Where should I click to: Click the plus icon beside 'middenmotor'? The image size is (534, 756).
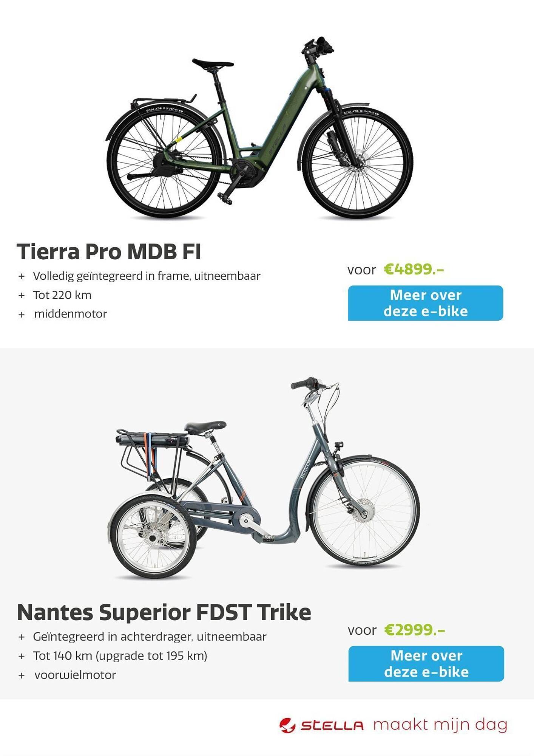pos(22,314)
